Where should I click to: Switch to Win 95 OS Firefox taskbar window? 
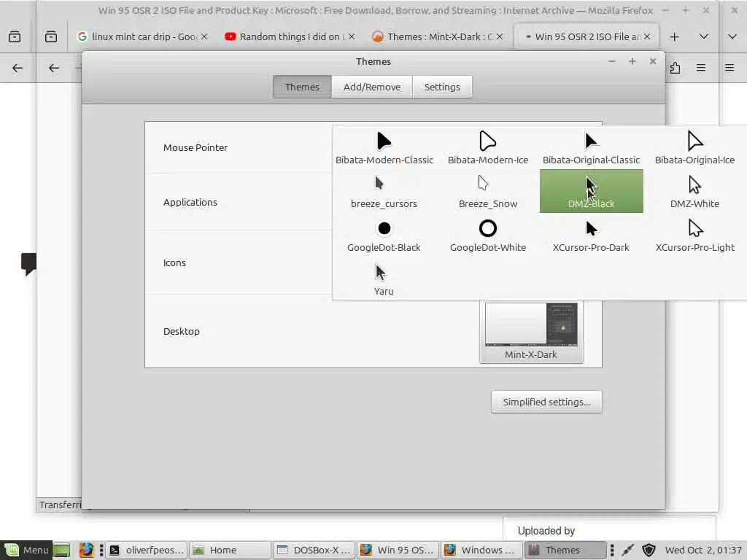click(398, 550)
